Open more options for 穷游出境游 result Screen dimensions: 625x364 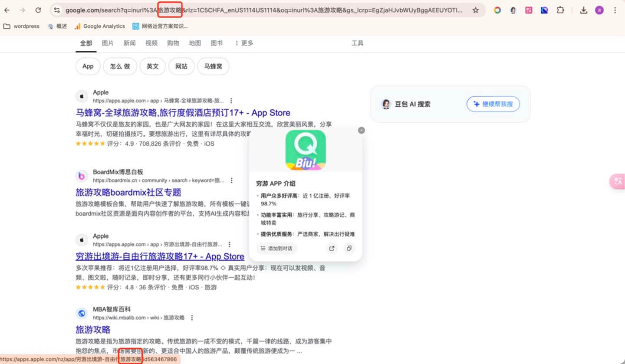[x=230, y=244]
